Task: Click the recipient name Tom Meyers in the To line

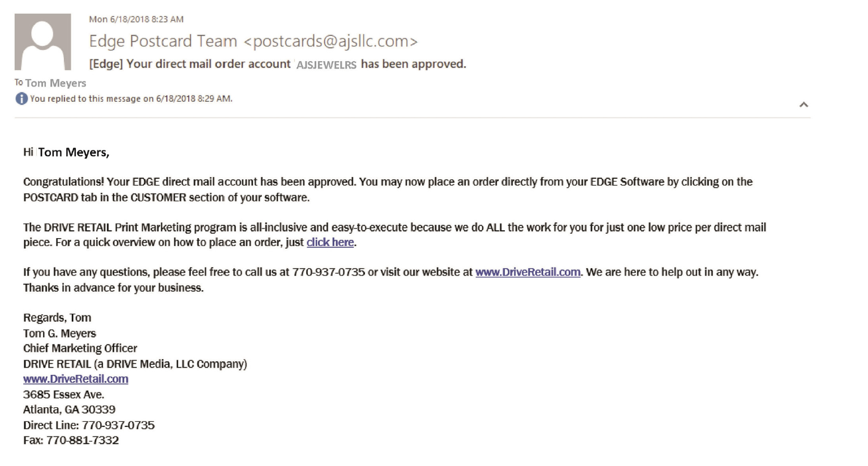Action: point(55,83)
